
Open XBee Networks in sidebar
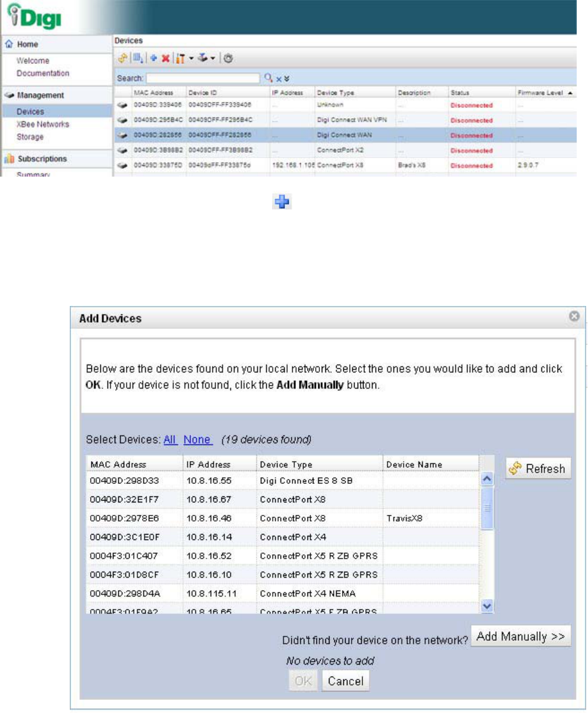(x=43, y=124)
